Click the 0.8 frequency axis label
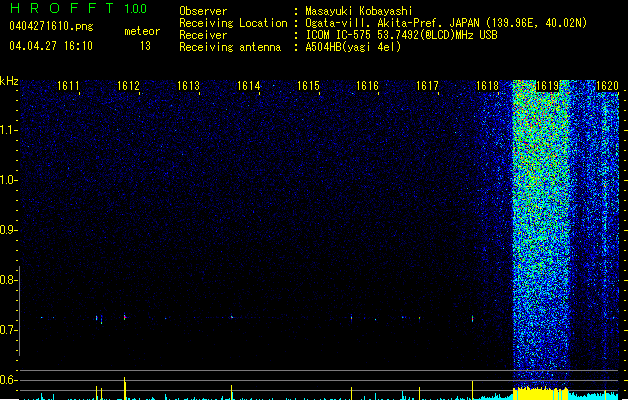 [9, 280]
